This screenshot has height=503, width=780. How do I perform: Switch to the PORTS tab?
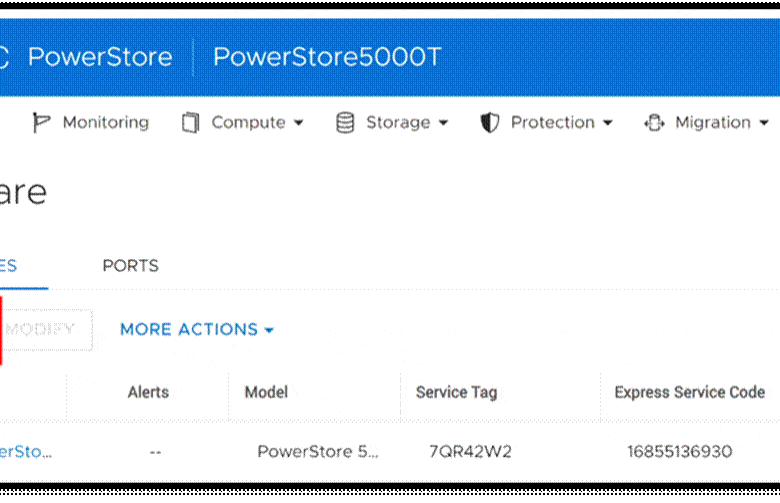pyautogui.click(x=130, y=266)
